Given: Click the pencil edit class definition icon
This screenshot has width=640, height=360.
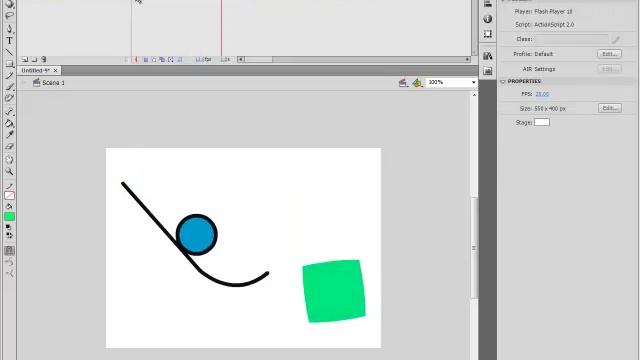Looking at the screenshot, I should click(x=616, y=39).
